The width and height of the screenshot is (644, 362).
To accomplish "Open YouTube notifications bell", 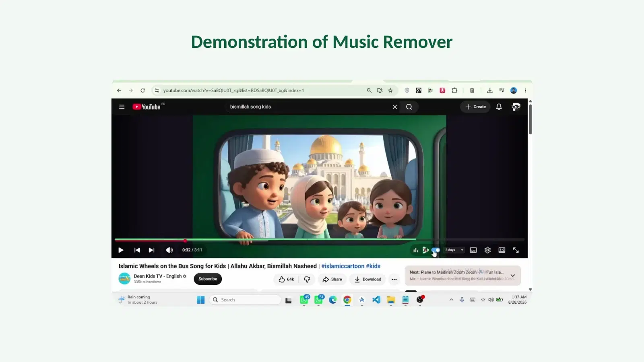I will point(499,107).
